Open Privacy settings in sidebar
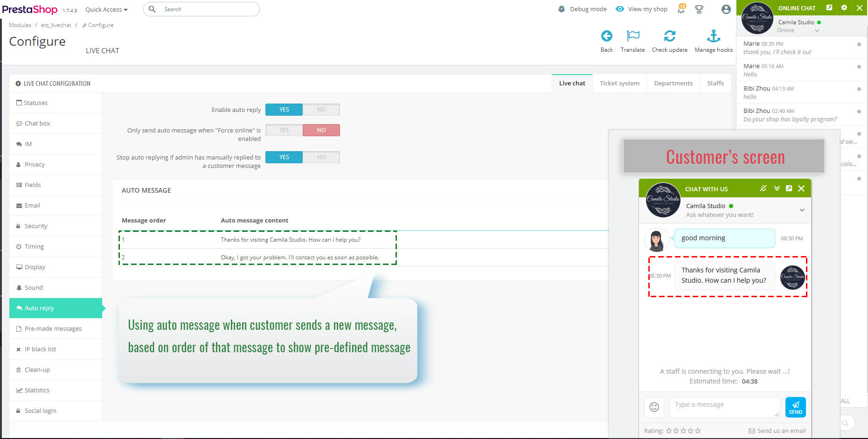The image size is (868, 439). 56,165
